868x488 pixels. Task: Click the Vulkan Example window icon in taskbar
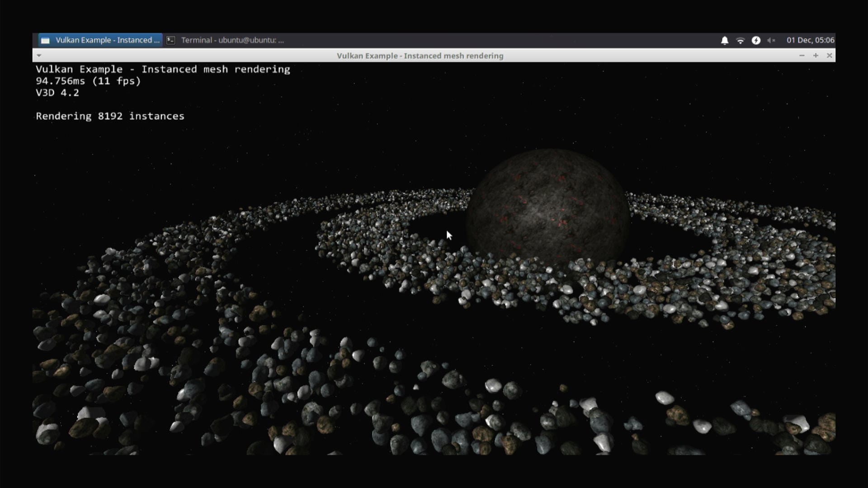45,40
